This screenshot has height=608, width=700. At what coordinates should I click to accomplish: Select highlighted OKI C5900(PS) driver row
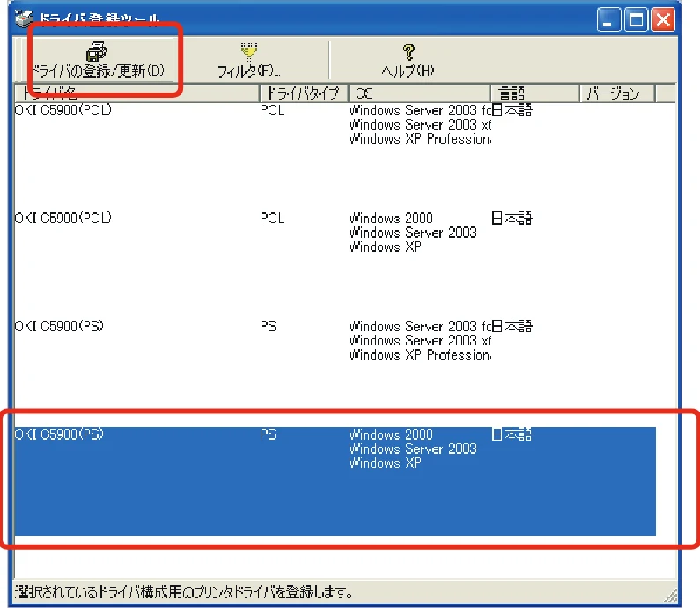(x=335, y=481)
